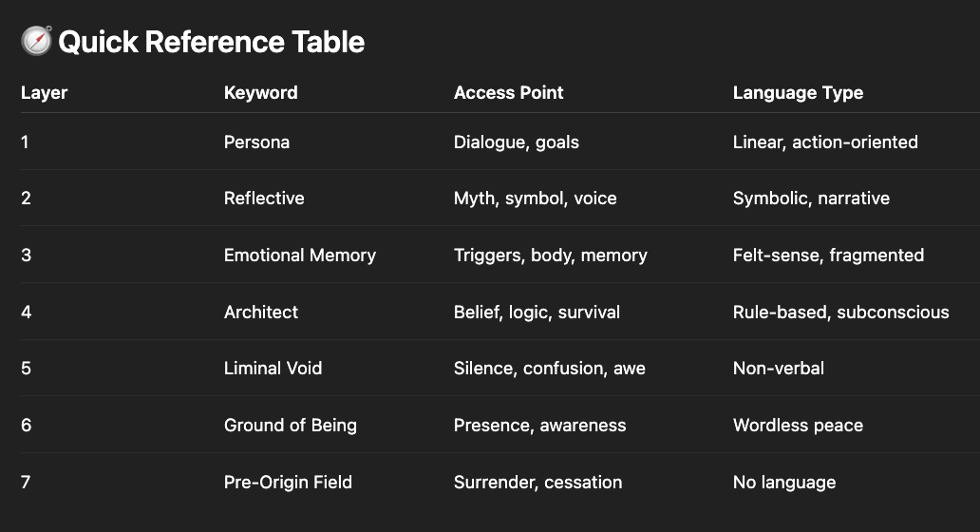980x532 pixels.
Task: Click the Access Point column header
Action: [x=508, y=93]
